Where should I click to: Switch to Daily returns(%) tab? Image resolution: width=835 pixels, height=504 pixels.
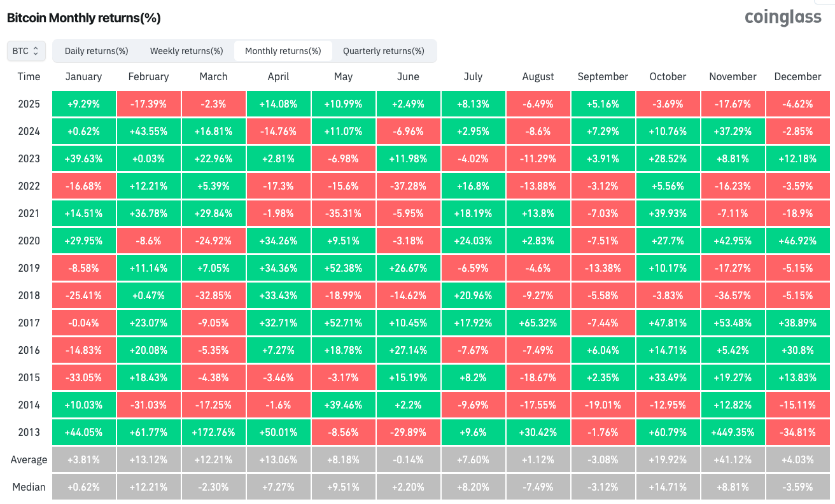(x=97, y=51)
